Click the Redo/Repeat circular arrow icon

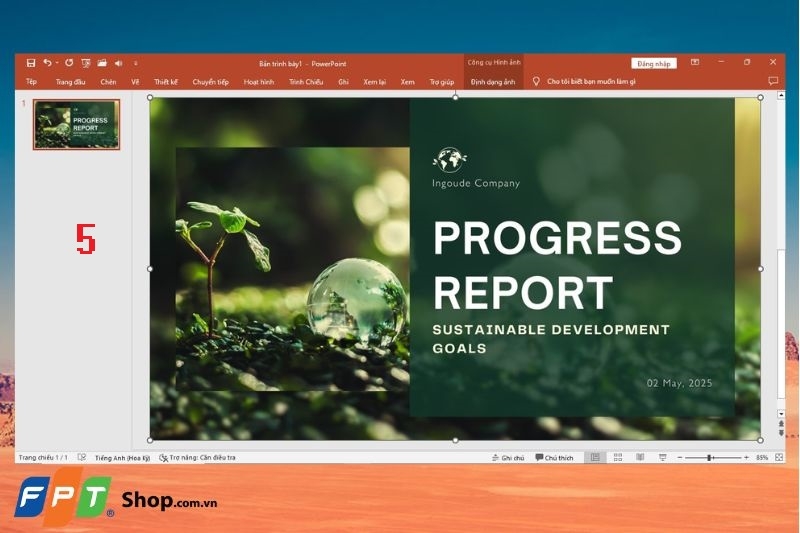click(69, 63)
